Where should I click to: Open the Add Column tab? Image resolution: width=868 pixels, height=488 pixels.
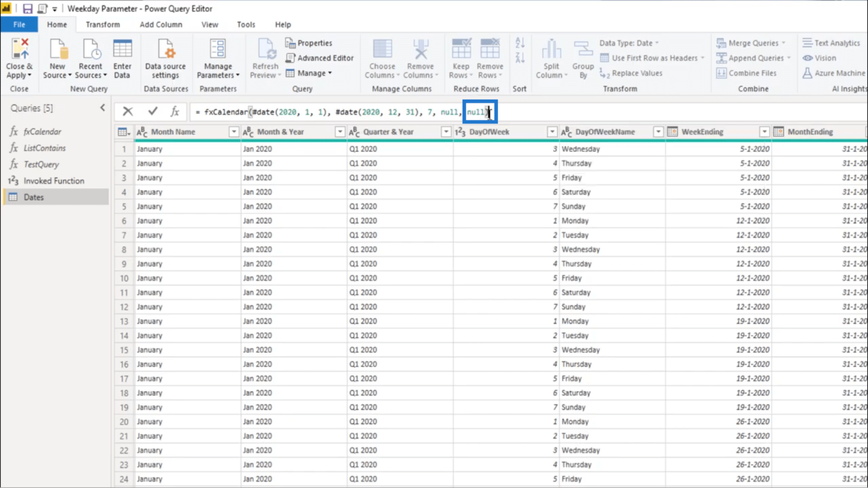pyautogui.click(x=161, y=24)
